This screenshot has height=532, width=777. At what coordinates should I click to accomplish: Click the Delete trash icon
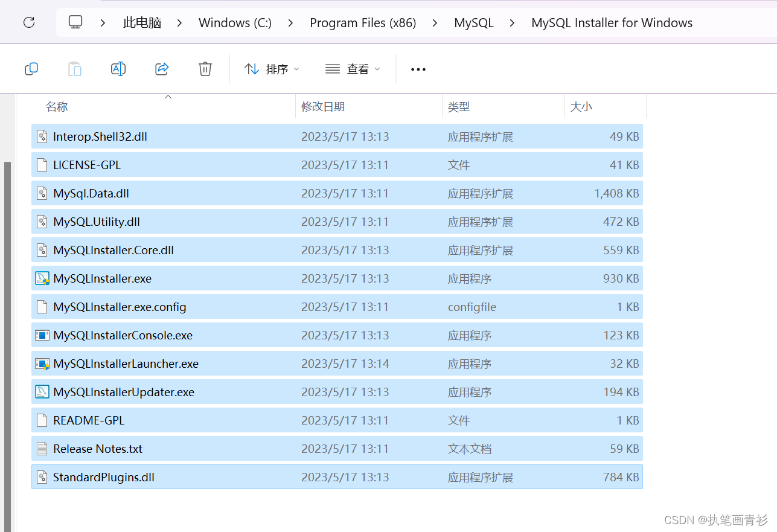205,68
